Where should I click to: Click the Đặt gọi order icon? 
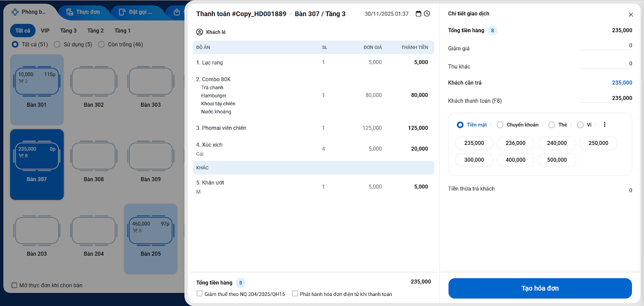(122, 12)
